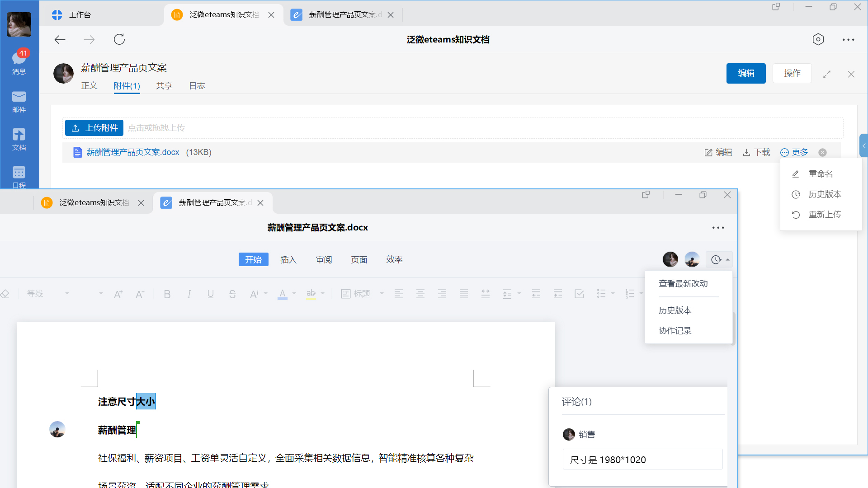Select 历史版本 from the context menu
The image size is (868, 488).
(825, 194)
